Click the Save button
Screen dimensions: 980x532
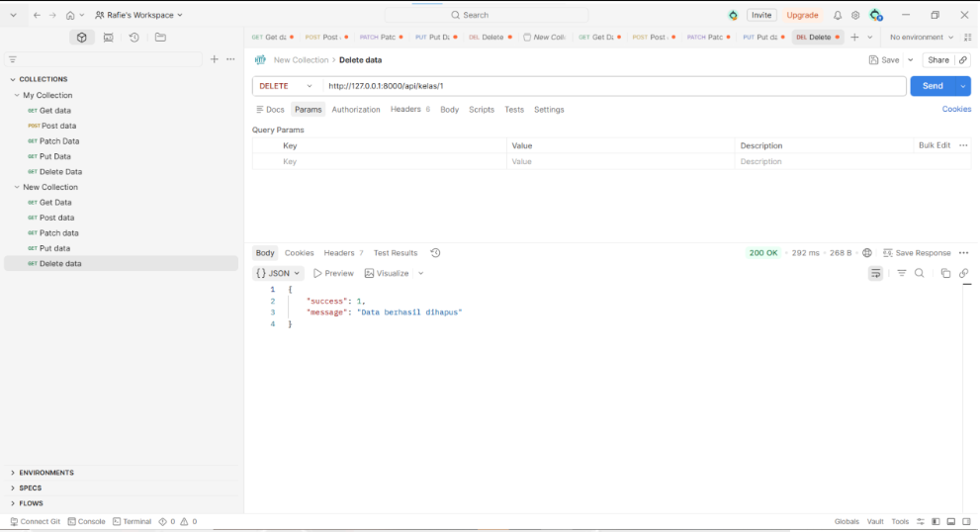coord(884,60)
